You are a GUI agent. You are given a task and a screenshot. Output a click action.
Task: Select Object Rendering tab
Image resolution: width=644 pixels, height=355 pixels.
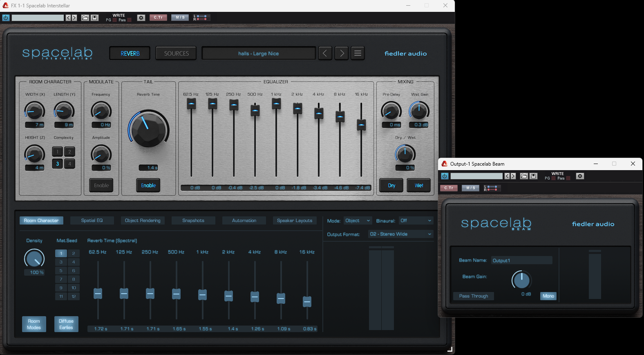143,220
